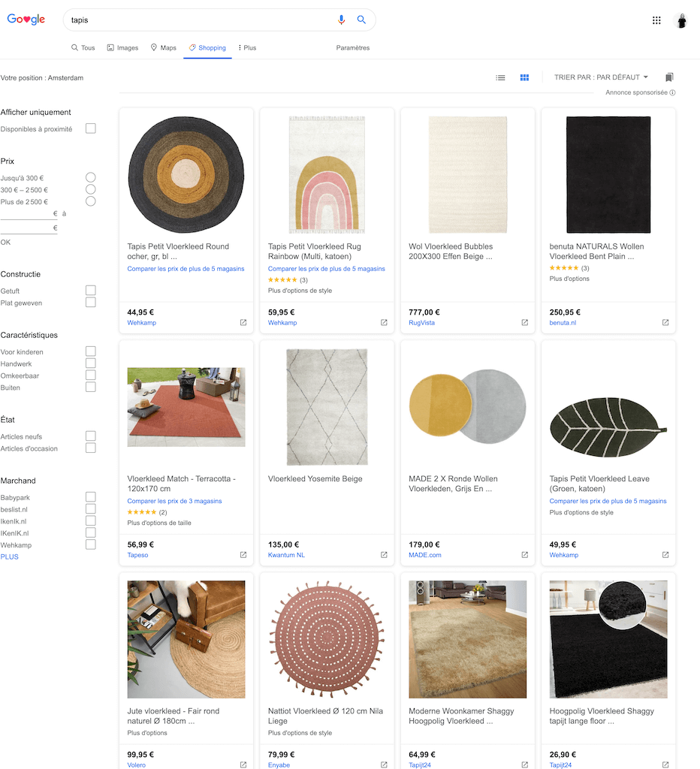Open the Google apps grid
This screenshot has height=769, width=700.
click(x=656, y=20)
